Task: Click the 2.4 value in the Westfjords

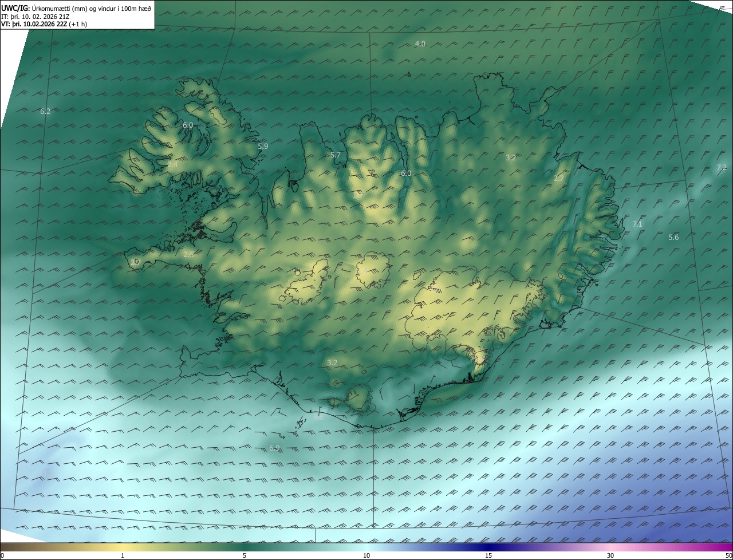Action: point(172,165)
